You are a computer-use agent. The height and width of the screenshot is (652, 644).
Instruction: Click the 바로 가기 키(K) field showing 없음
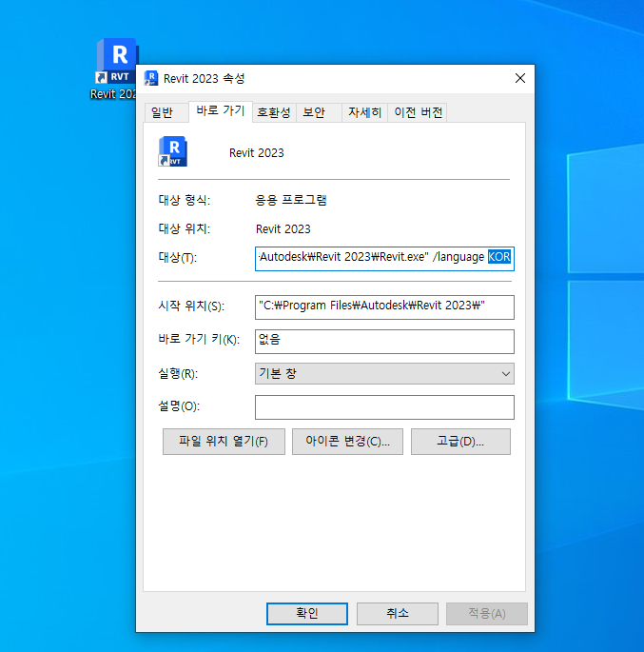coord(384,342)
